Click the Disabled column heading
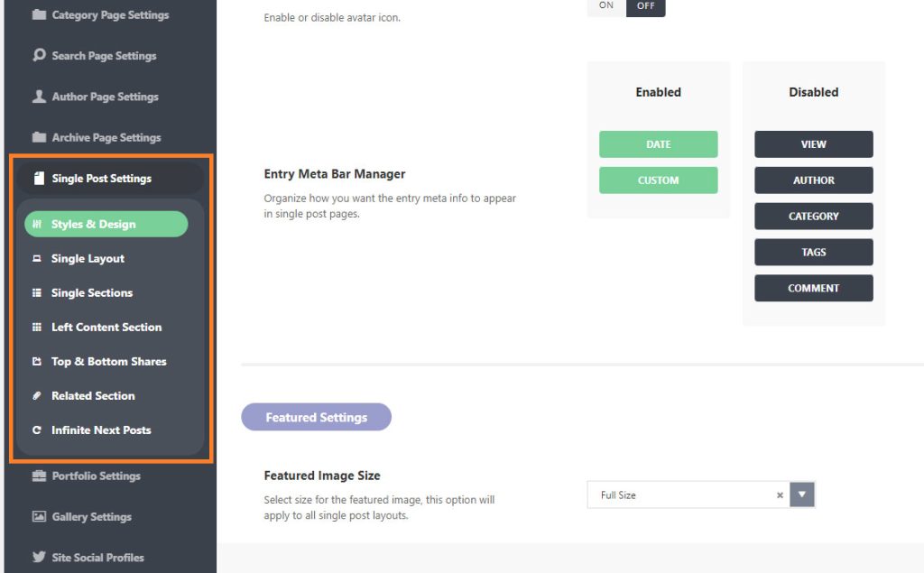 (x=813, y=92)
